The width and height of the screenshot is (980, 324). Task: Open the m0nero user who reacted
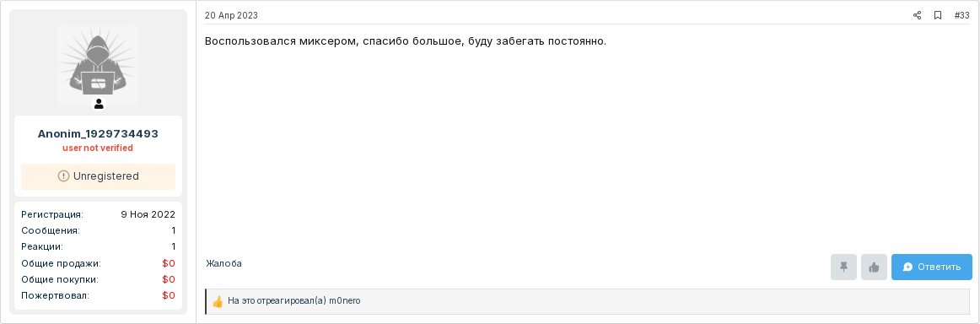point(345,301)
